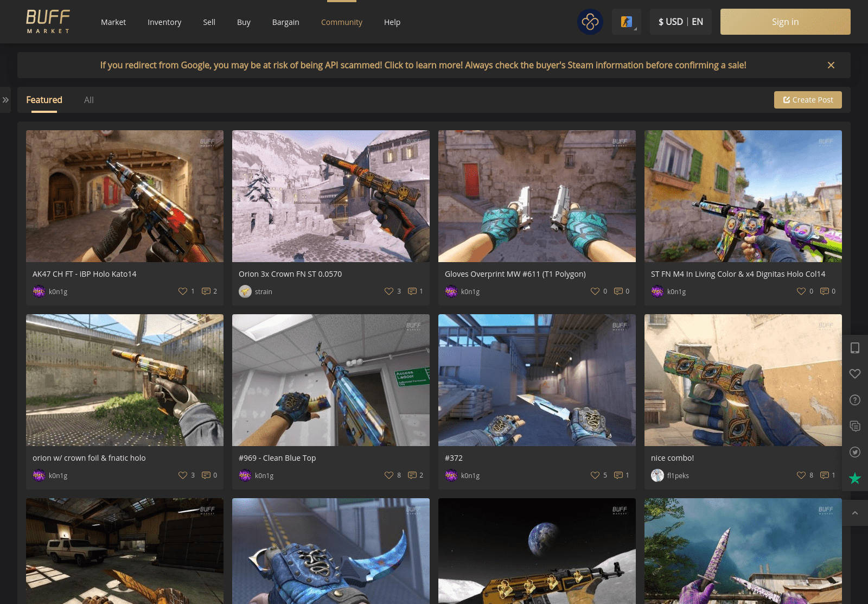Read the API scam warning message
Screen dimensions: 868x604
423,65
